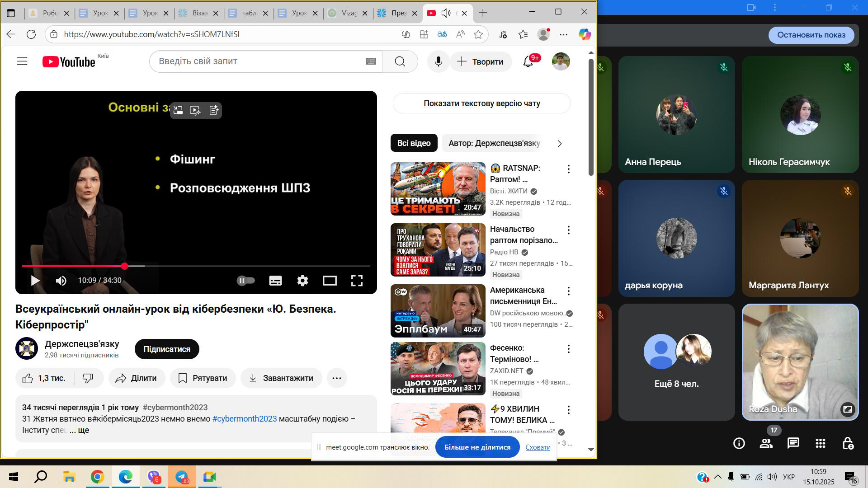Switch to theater mode view
Image resolution: width=868 pixels, height=488 pixels.
coord(330,281)
